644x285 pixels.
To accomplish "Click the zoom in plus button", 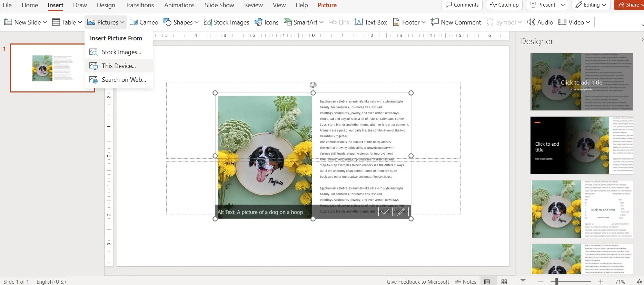I will tap(601, 282).
